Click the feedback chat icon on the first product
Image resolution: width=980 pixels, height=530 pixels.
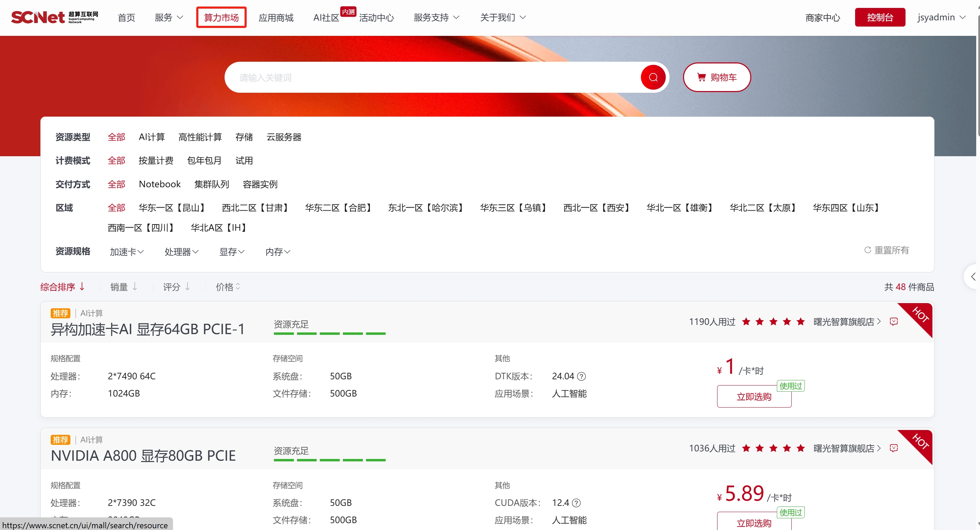point(894,322)
